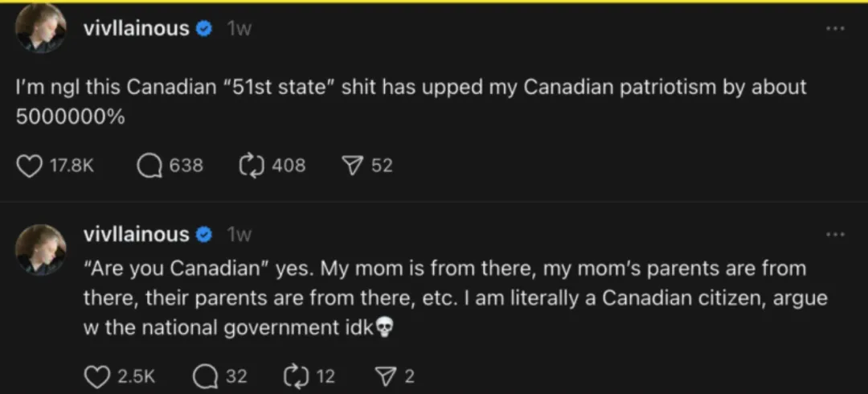
Task: Click verified badge on the reply post
Action: point(204,236)
